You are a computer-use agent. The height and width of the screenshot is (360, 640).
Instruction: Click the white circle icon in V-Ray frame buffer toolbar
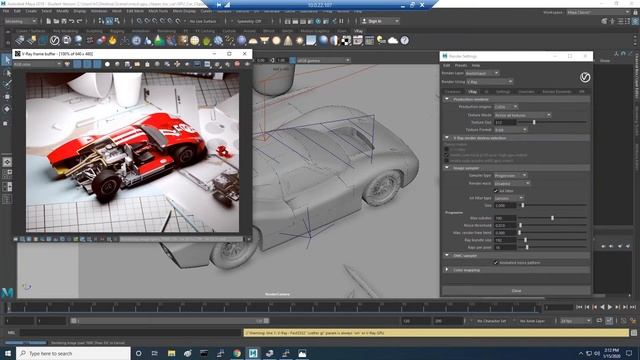click(107, 64)
